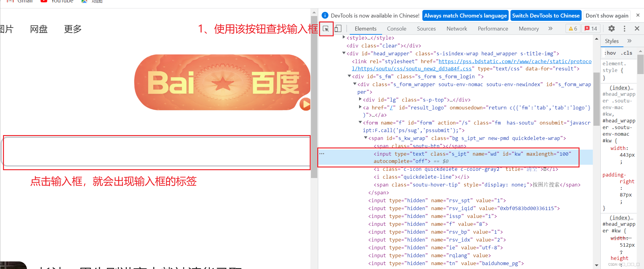
Task: Click the Baidu logo image
Action: click(222, 82)
